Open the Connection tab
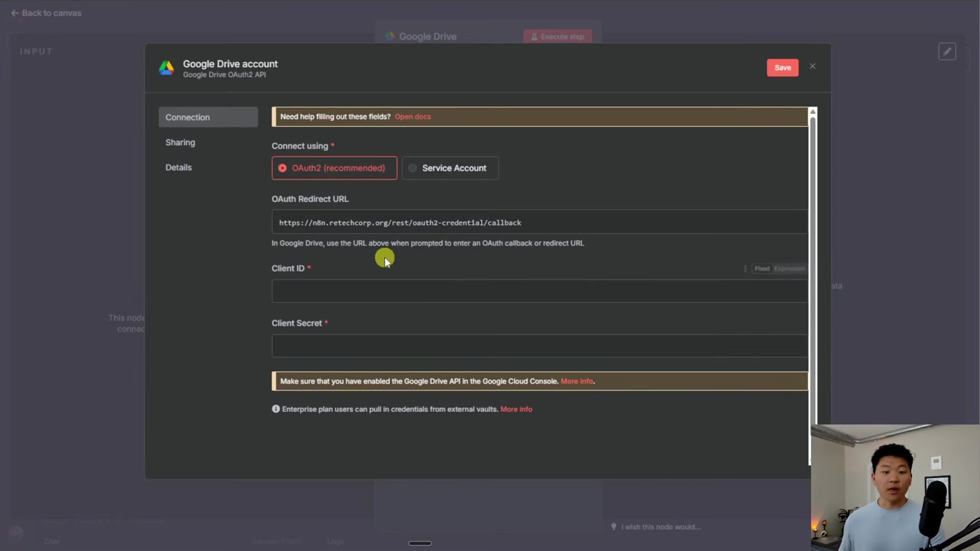980x551 pixels. click(208, 117)
